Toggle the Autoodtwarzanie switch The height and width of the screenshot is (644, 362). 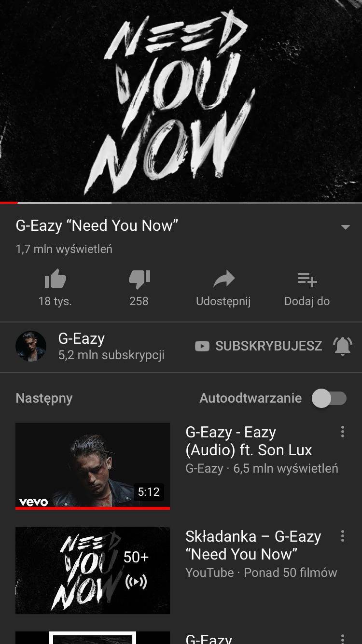[x=329, y=398]
